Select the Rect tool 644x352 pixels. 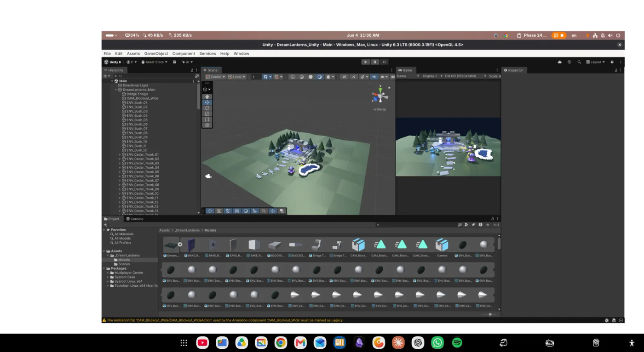(207, 119)
